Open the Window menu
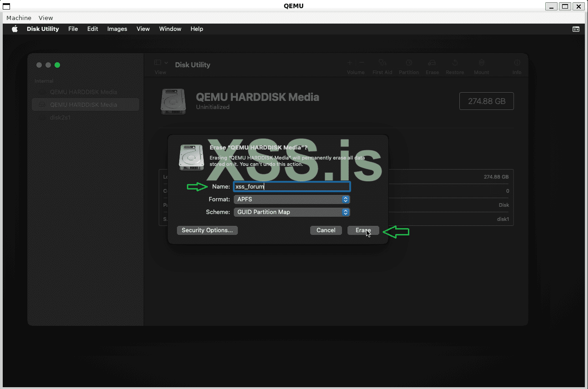This screenshot has width=588, height=389. click(170, 29)
